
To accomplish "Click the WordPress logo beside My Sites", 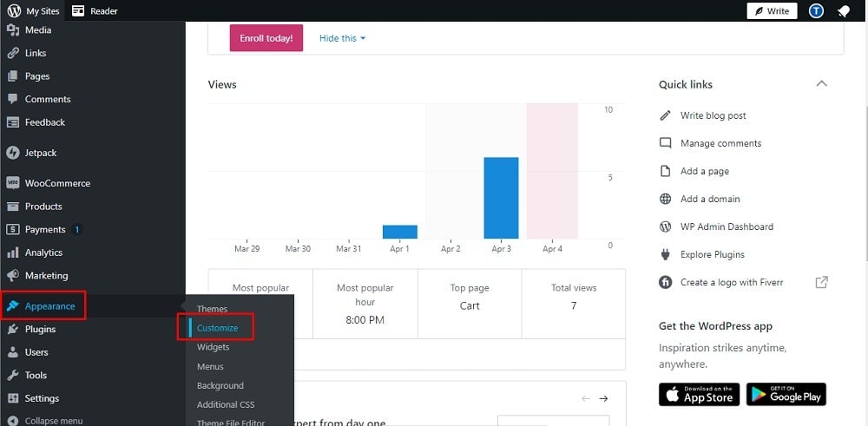I will 14,11.
